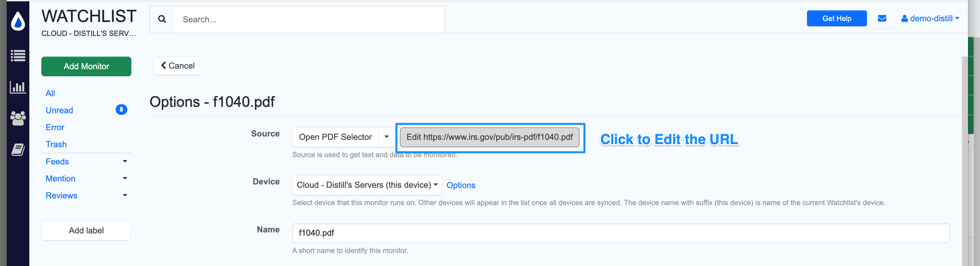Click the unread count badge 8
This screenshot has height=266, width=980.
pyautogui.click(x=121, y=110)
